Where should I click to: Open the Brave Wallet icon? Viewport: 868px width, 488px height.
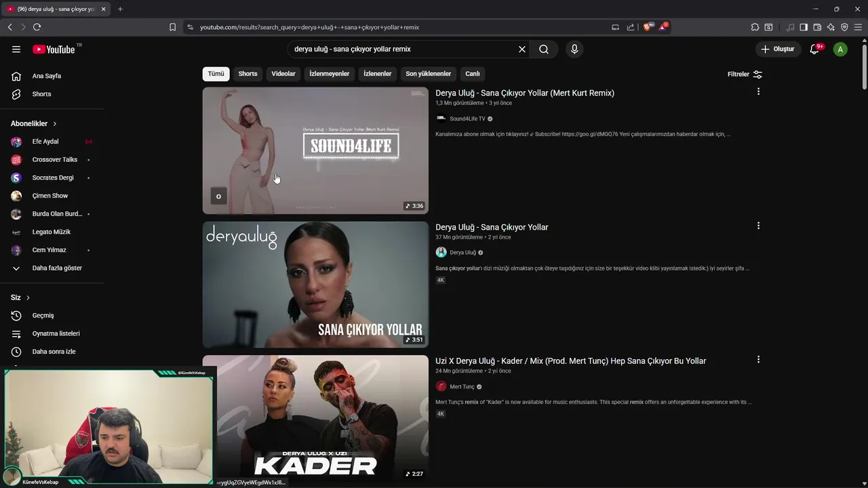817,27
